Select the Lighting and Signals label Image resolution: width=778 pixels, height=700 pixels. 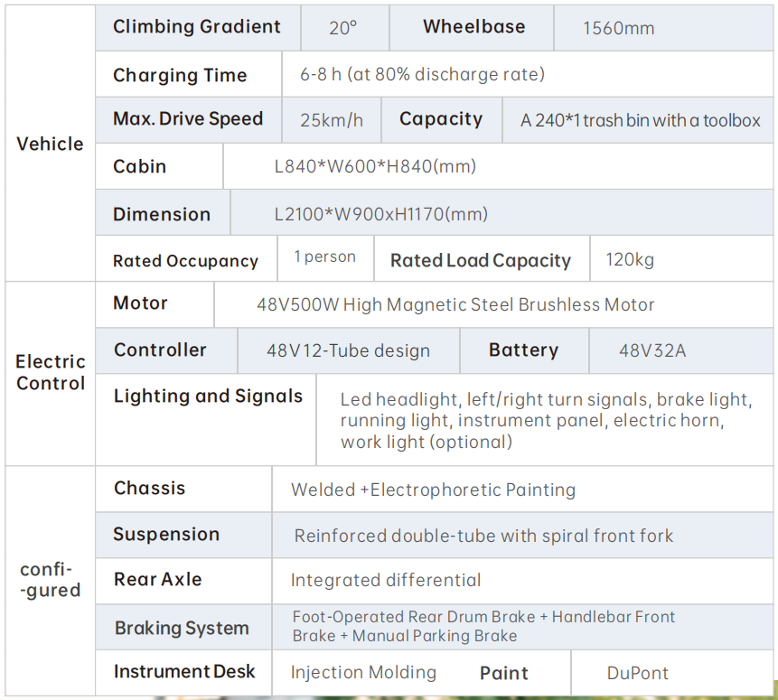[x=208, y=396]
